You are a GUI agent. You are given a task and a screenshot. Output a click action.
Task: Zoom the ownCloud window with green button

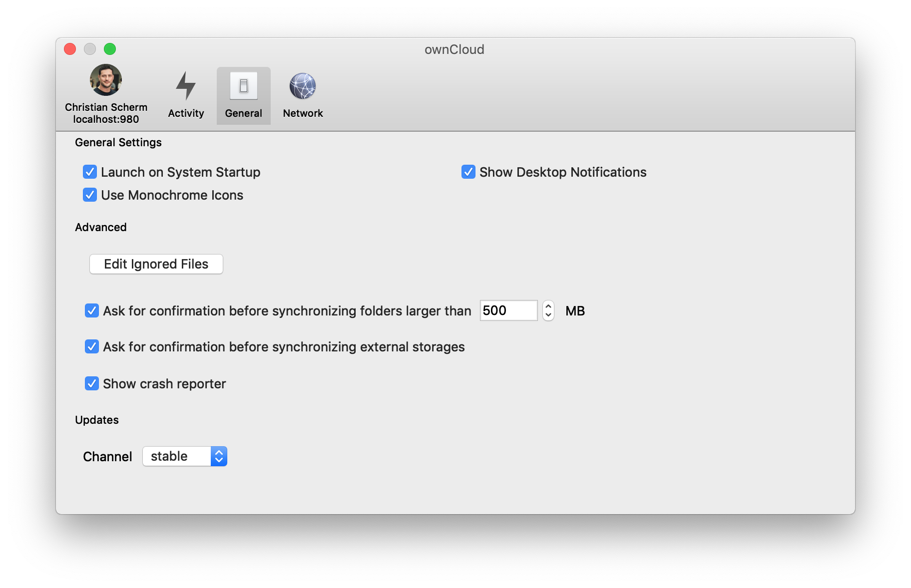tap(110, 49)
